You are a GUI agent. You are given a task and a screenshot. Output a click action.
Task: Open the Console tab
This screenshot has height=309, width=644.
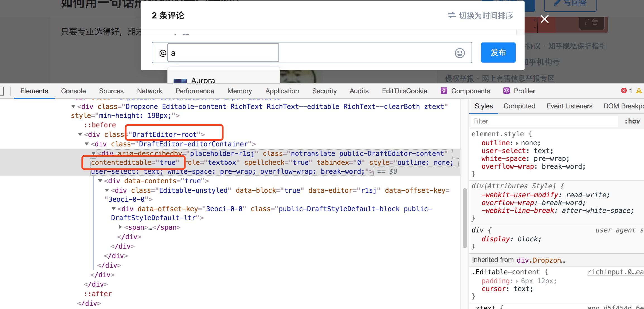click(x=73, y=91)
